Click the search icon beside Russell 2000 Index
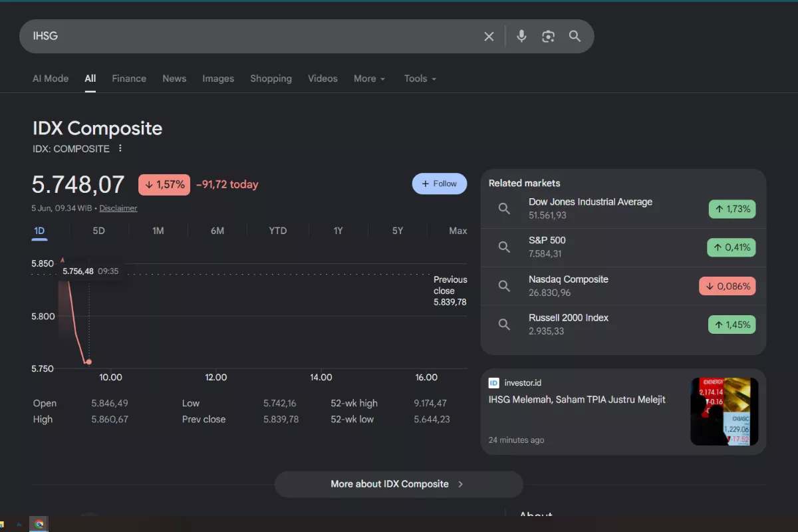This screenshot has width=798, height=532. pos(504,325)
